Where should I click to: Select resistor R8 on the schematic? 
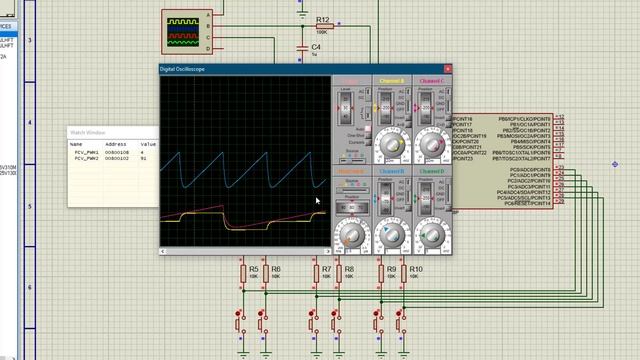(339, 273)
